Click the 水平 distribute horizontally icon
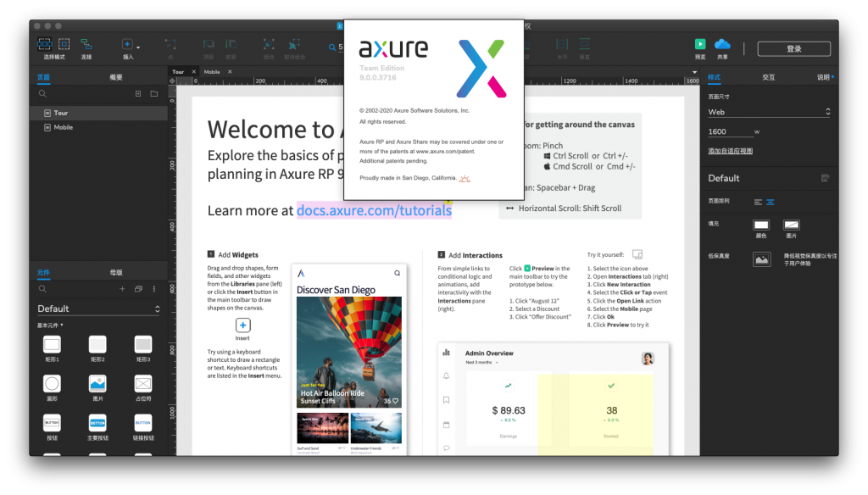The height and width of the screenshot is (495, 868). (x=562, y=44)
